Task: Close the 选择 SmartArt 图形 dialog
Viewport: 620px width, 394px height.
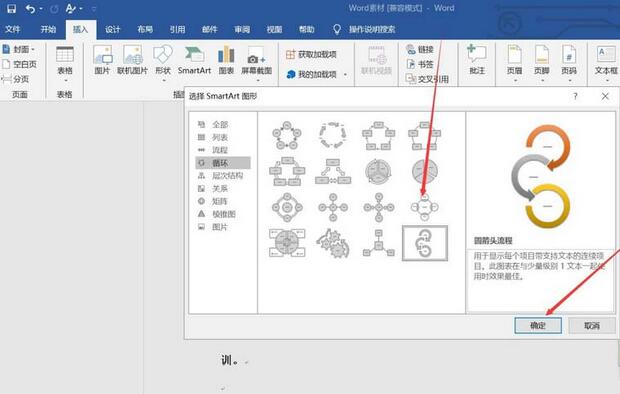Action: pos(605,96)
